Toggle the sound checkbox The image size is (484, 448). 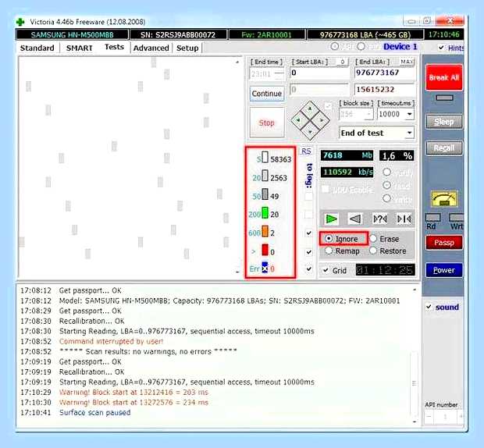429,307
